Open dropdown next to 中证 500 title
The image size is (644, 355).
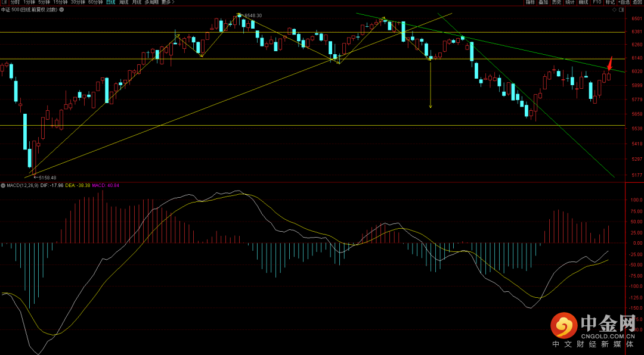(61, 10)
